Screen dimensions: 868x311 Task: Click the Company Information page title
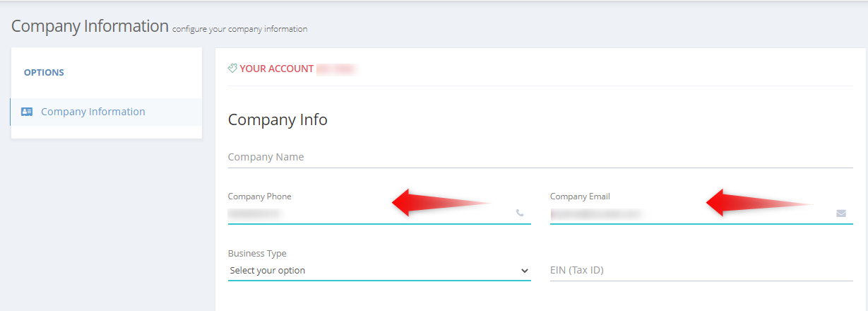[90, 26]
